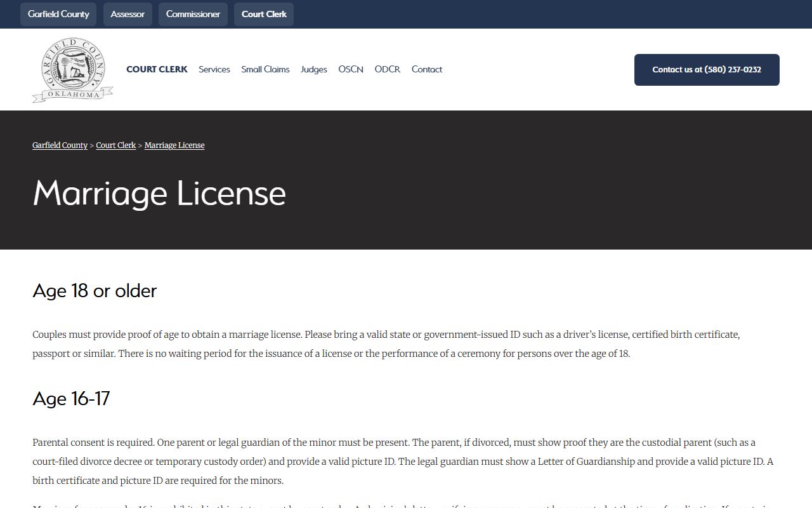Click the paragraph starting with Parental consent

402,462
